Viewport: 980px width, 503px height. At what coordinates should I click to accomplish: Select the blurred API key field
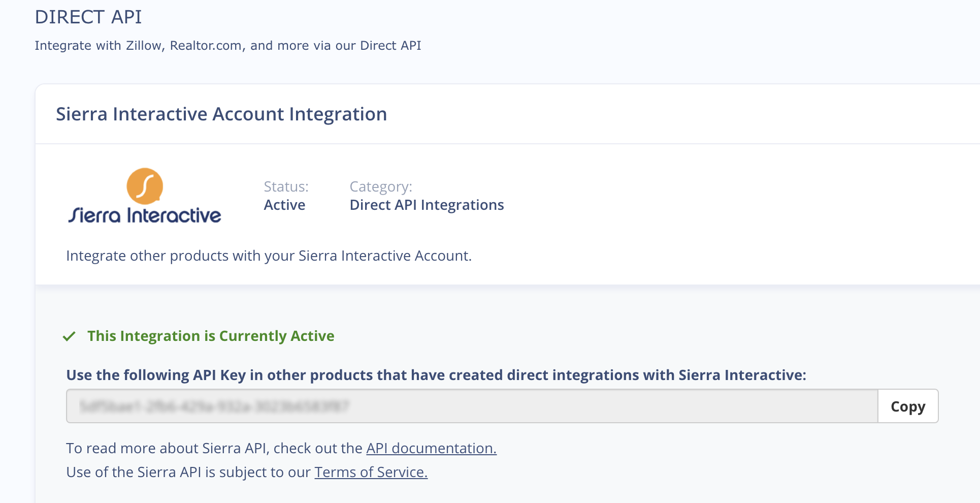click(x=472, y=406)
